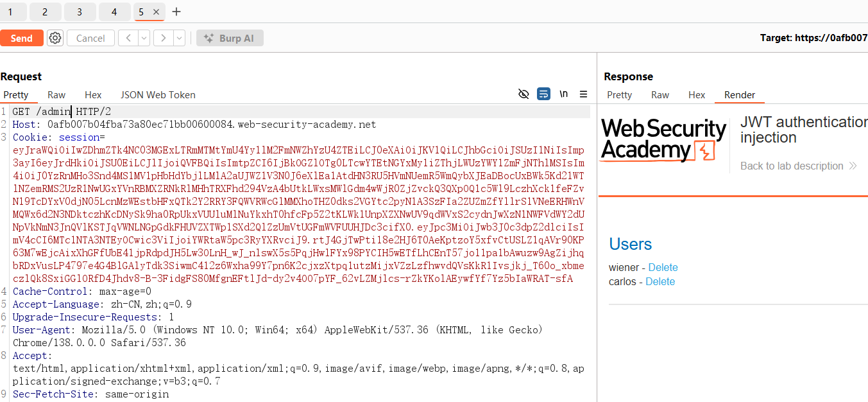This screenshot has height=402, width=868.
Task: Click the Upgrade-Insecure-Requests header line
Action: [93, 317]
